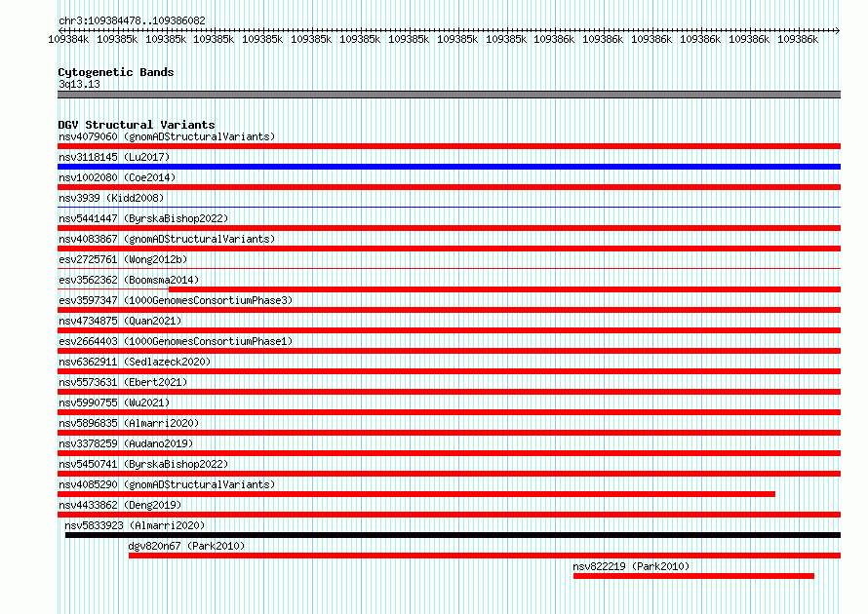
Task: Click the gray 3q13.13 cytogenetic band bar
Action: (449, 95)
